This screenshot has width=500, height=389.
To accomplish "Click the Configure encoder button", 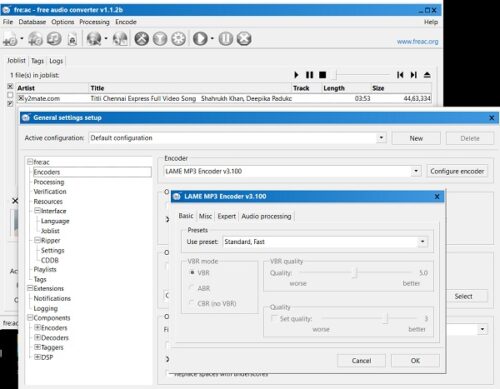I will tap(457, 171).
